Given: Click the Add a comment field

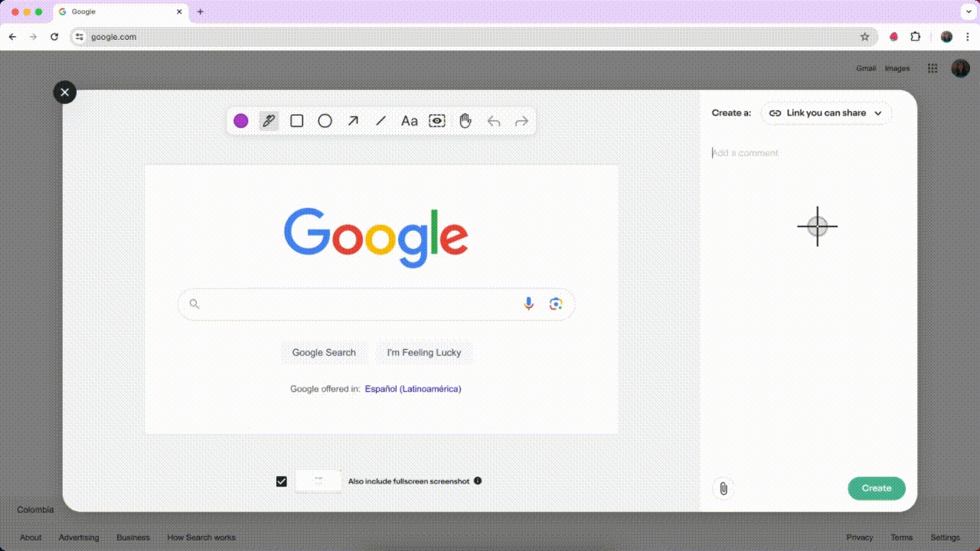Looking at the screenshot, I should tap(804, 153).
